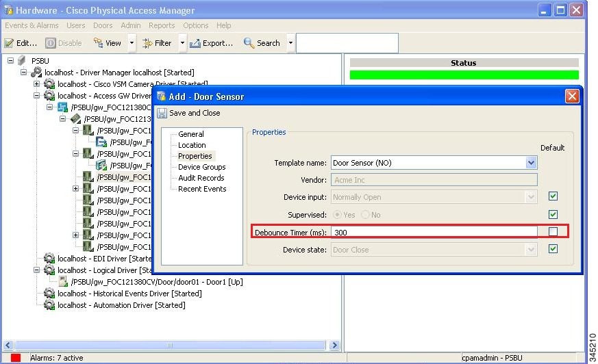598x364 pixels.
Task: Click the Automation Driver gear icon
Action: [x=49, y=304]
